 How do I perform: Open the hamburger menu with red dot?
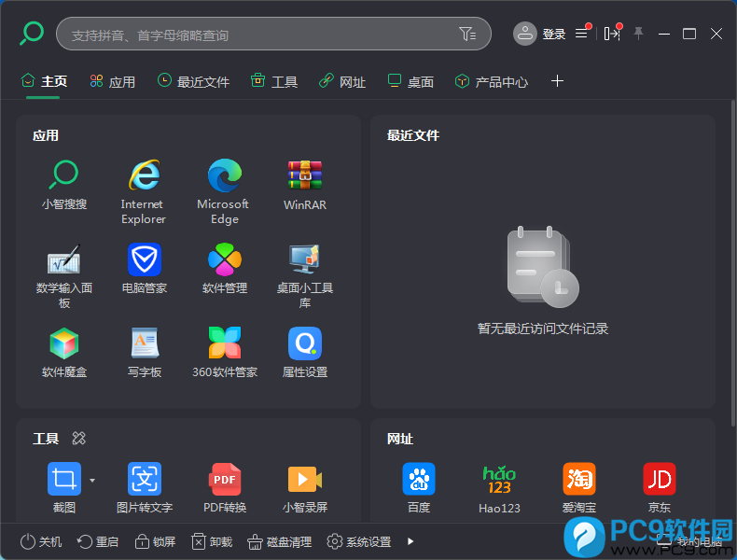(x=582, y=34)
